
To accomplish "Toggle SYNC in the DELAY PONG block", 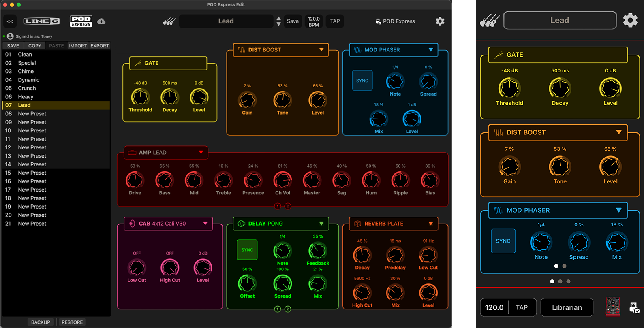I will coord(247,250).
